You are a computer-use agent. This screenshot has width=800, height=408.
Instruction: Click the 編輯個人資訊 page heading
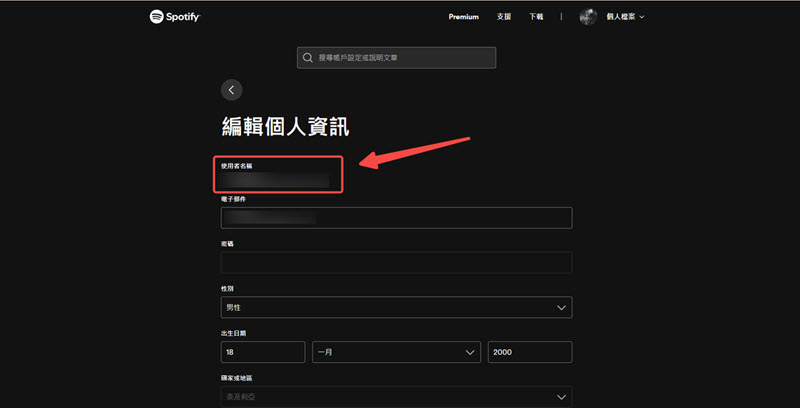coord(285,127)
